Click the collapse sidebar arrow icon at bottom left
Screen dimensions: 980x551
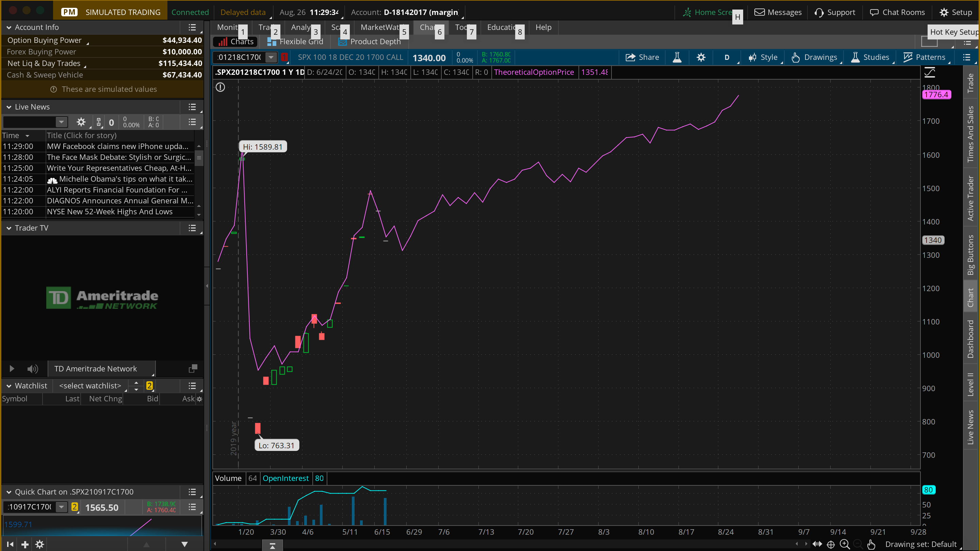pyautogui.click(x=10, y=545)
